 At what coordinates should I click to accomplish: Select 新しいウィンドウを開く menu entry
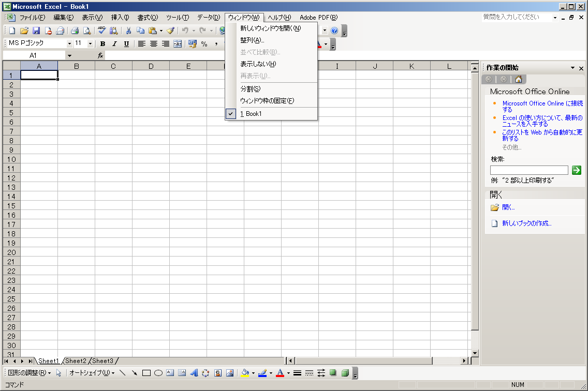click(270, 28)
